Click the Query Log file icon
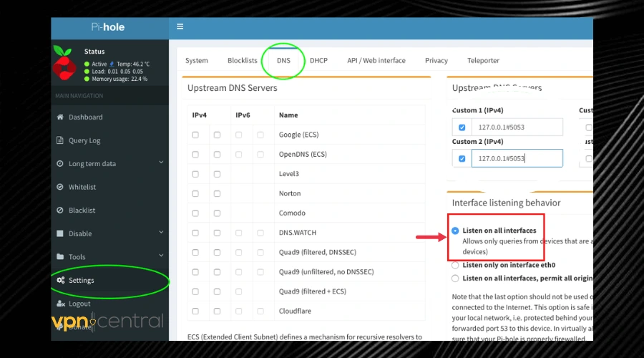This screenshot has width=644, height=358. [61, 141]
